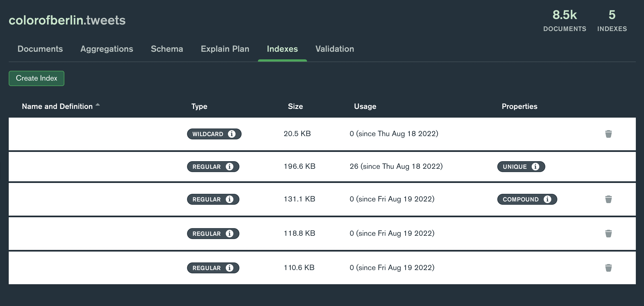The width and height of the screenshot is (644, 306).
Task: Click info icon on 196.6 KB REGULAR badge
Action: [x=229, y=167]
